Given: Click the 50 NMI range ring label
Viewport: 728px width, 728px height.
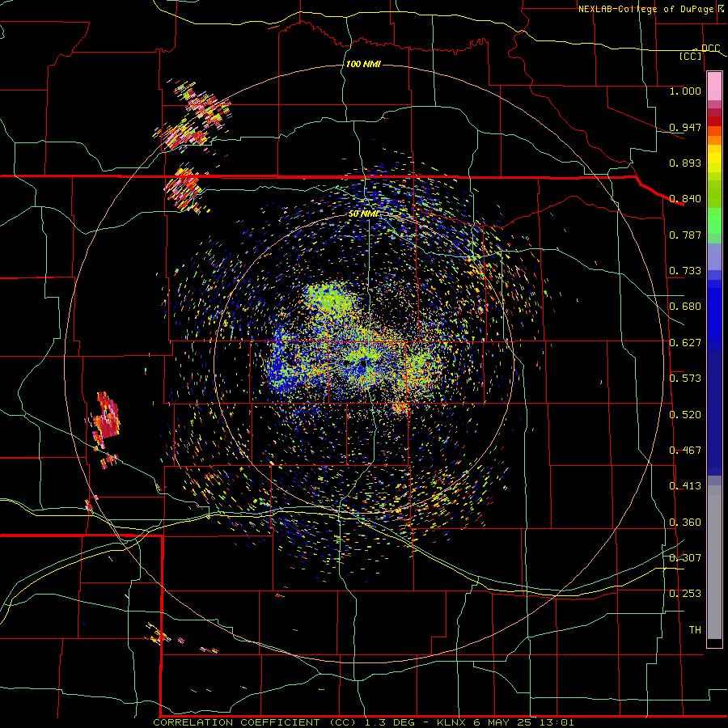Looking at the screenshot, I should pyautogui.click(x=363, y=214).
